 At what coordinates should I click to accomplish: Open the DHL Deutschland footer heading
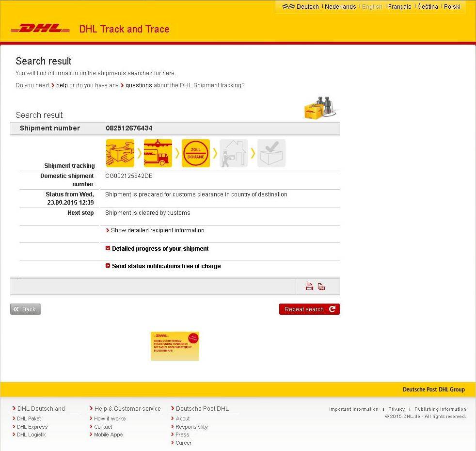41,409
